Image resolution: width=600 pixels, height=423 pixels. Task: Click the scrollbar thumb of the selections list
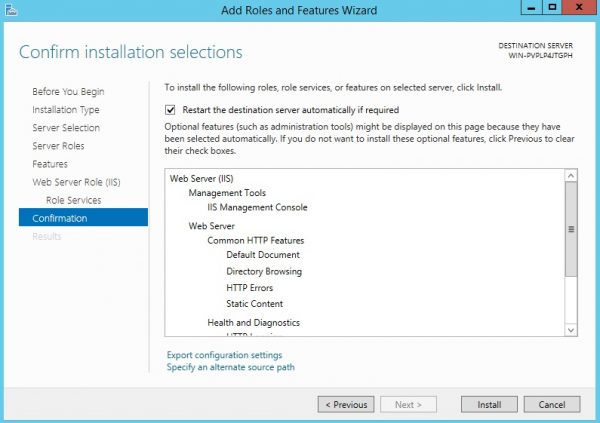(x=571, y=229)
